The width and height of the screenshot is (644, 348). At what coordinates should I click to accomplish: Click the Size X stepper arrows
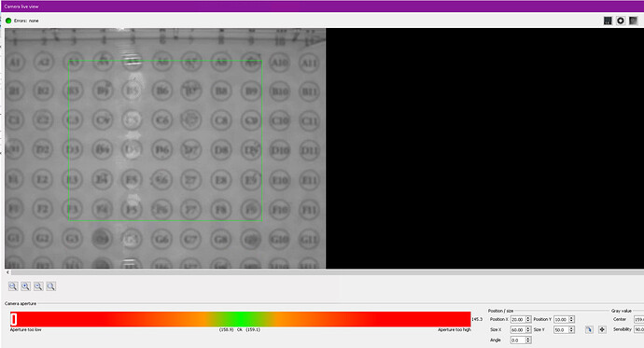pos(528,329)
